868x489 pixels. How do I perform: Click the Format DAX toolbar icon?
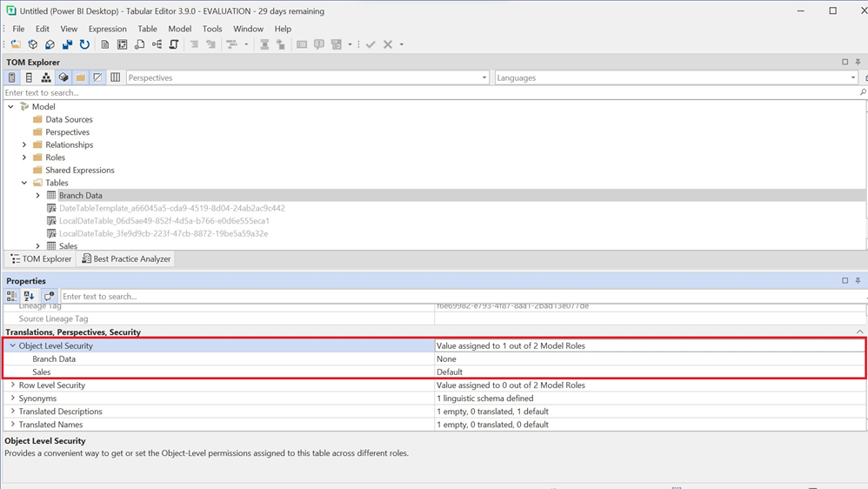pyautogui.click(x=231, y=44)
